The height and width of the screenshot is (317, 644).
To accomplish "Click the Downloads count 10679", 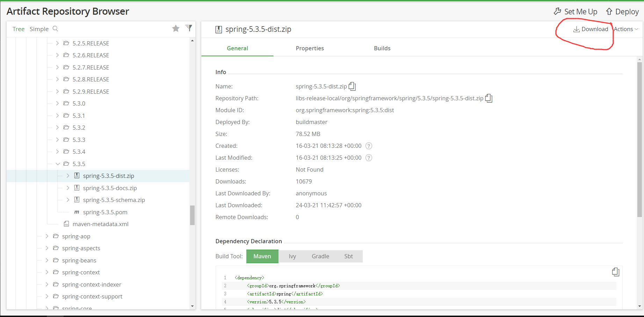I will pos(304,181).
